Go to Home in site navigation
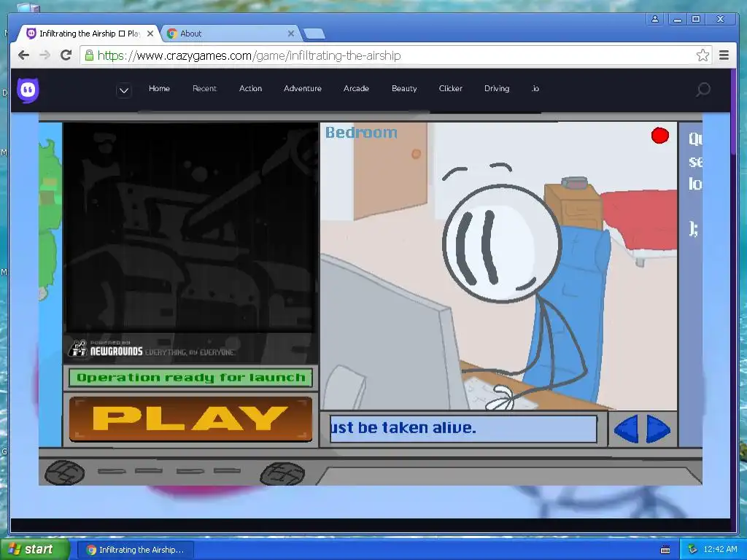Viewport: 747px width, 560px height. pyautogui.click(x=159, y=88)
